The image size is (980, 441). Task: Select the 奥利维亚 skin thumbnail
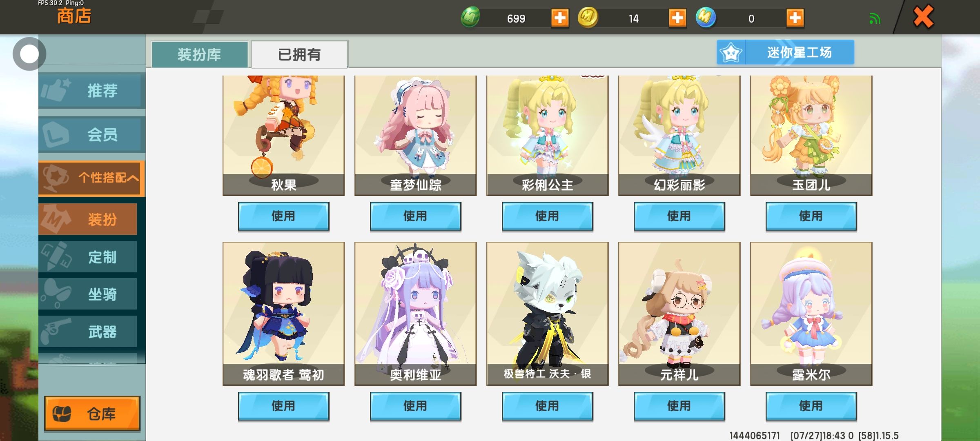[x=416, y=314]
